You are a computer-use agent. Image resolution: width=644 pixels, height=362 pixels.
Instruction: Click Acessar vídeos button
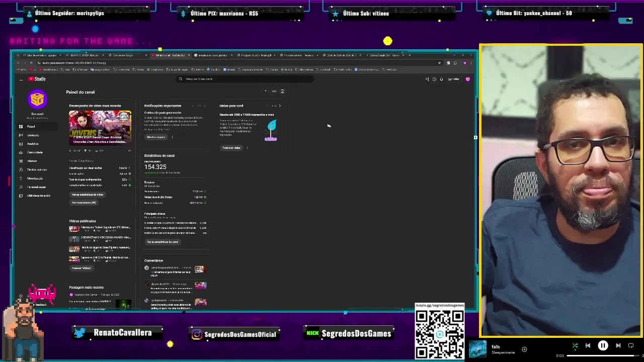(x=82, y=268)
